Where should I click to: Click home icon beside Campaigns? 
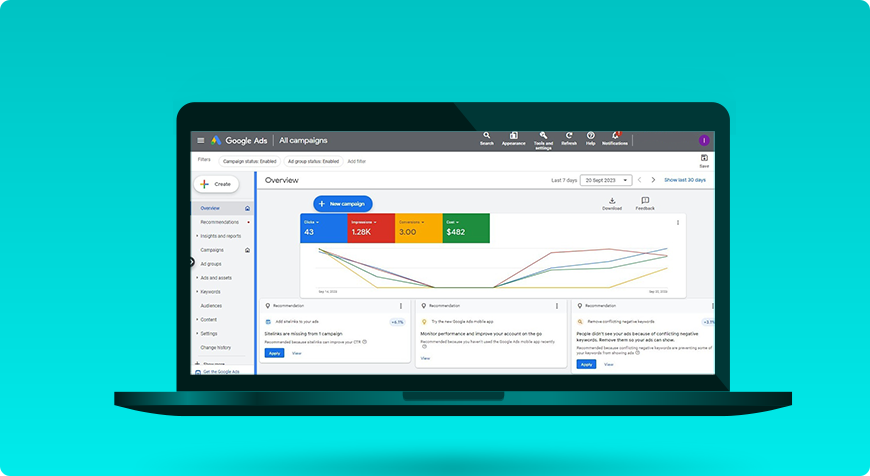pyautogui.click(x=247, y=250)
